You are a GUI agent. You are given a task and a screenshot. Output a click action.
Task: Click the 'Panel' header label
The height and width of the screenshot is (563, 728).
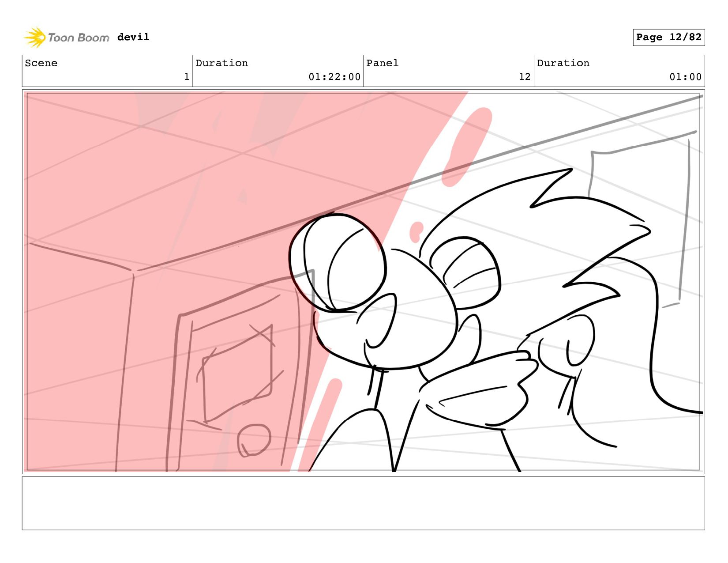tap(383, 63)
